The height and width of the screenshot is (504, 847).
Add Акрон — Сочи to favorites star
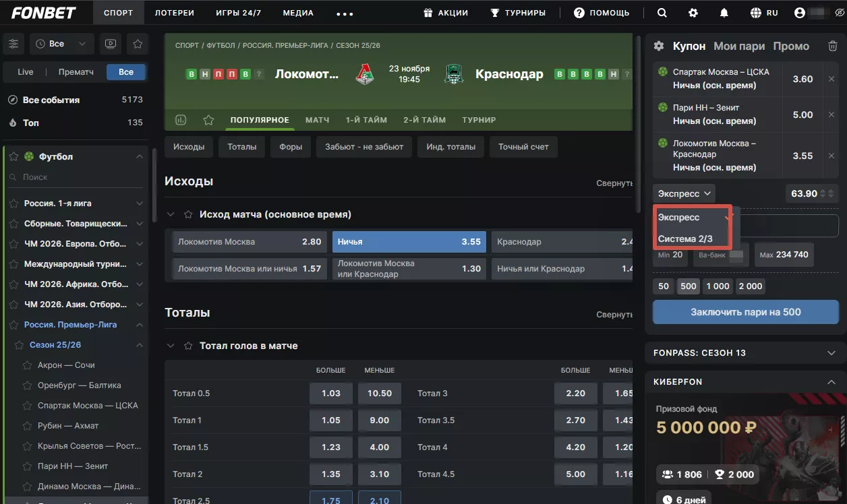tap(28, 365)
